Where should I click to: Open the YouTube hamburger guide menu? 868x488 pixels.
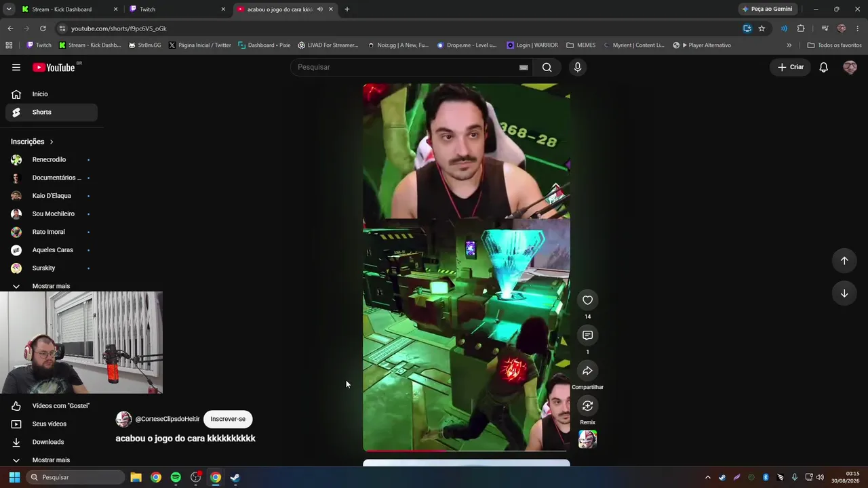[16, 67]
